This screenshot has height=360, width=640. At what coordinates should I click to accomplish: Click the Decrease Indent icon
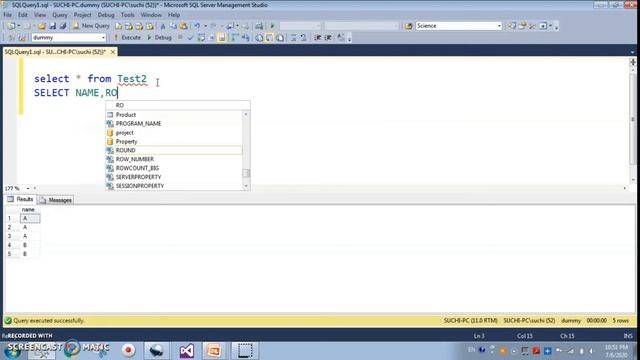tap(318, 38)
